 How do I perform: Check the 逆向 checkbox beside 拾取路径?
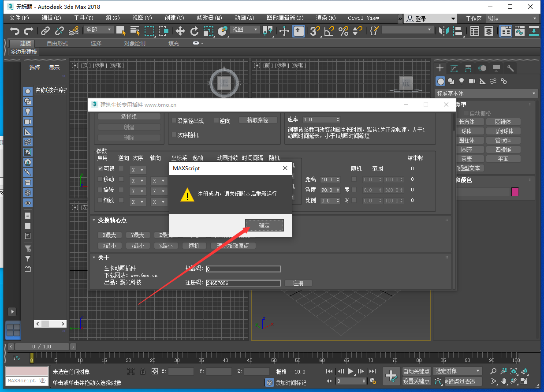pyautogui.click(x=216, y=120)
